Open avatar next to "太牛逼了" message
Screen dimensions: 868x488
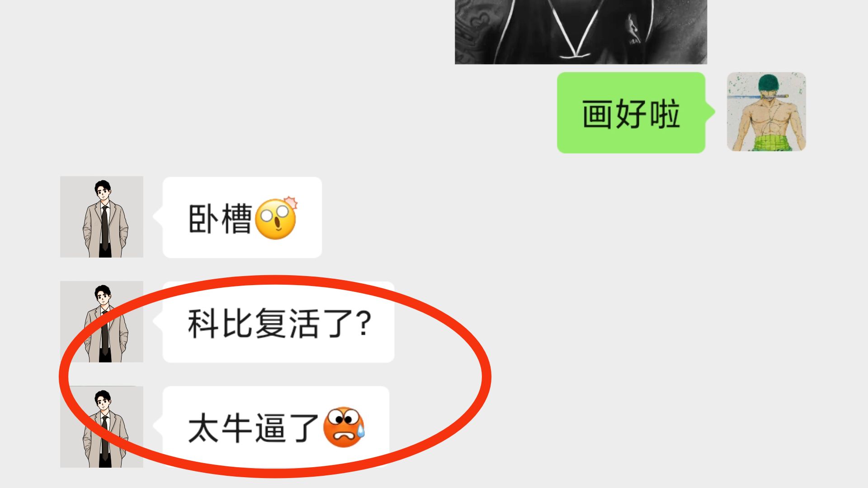pyautogui.click(x=102, y=427)
